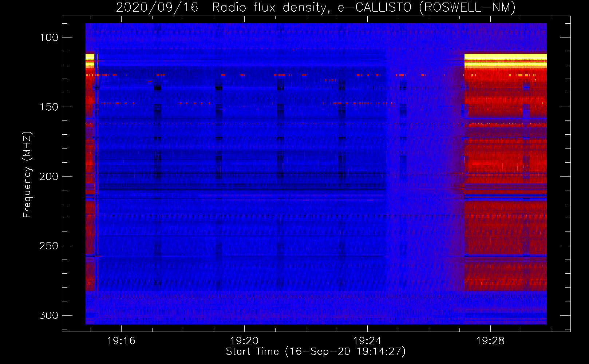Click the '100' frequency axis label
Image resolution: width=589 pixels, height=364 pixels.
(49, 37)
